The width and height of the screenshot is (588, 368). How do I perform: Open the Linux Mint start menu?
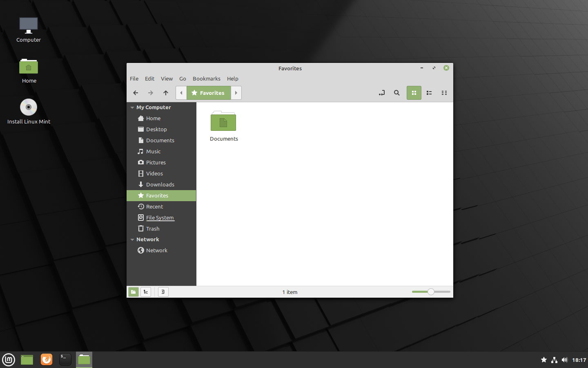pyautogui.click(x=9, y=360)
